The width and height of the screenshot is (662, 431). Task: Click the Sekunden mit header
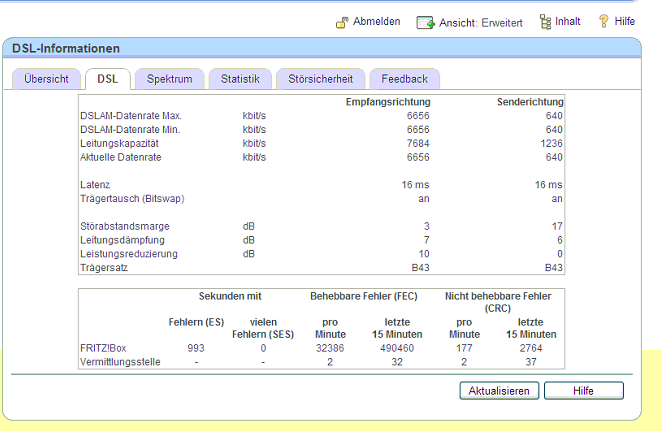point(230,296)
